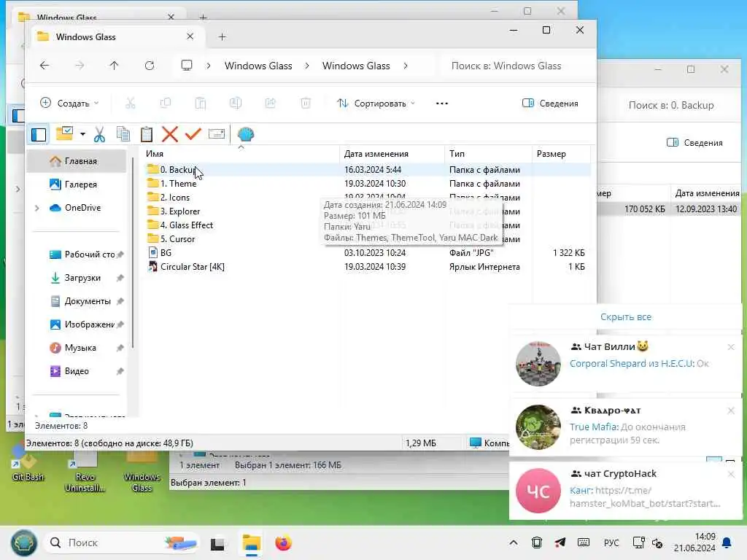
Task: Expand chevron after last breadcrumb segment
Action: click(406, 66)
